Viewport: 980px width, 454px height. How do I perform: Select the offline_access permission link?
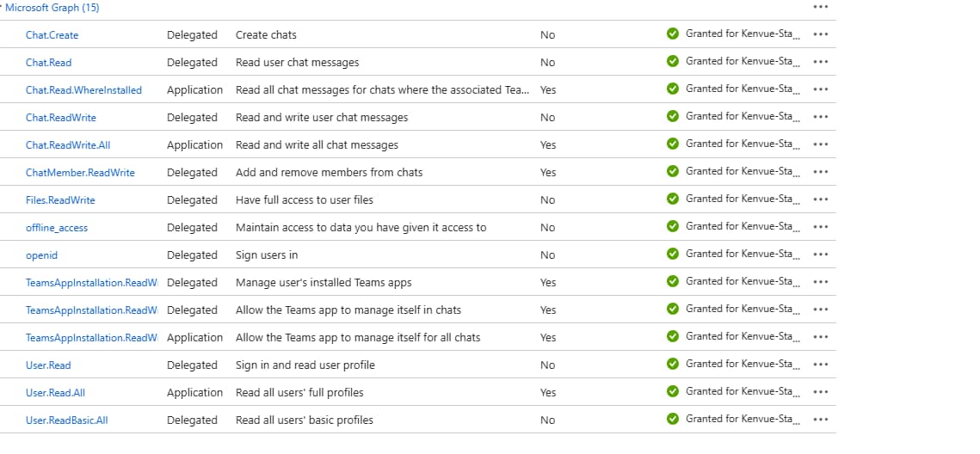[x=57, y=228]
